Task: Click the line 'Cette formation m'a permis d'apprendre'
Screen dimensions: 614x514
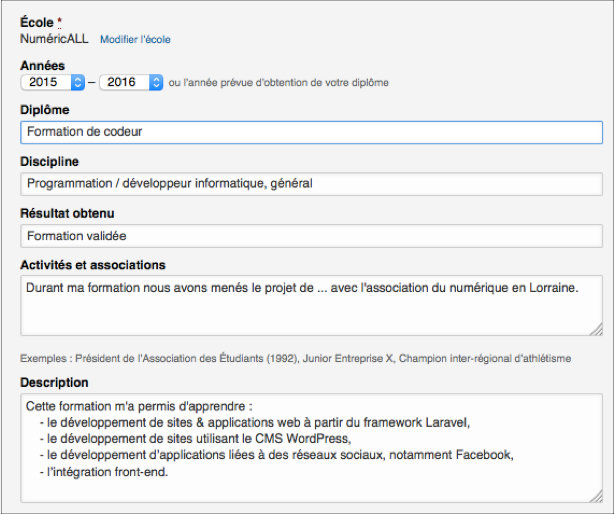Action: (x=139, y=406)
